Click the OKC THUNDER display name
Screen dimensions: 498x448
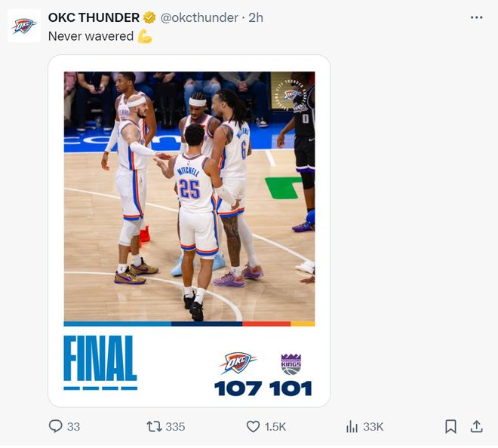click(94, 17)
